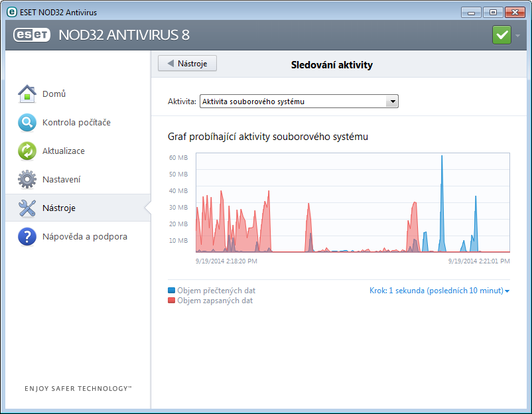Click the red Objem zapsaných dat swatch
This screenshot has width=532, height=414.
point(171,301)
